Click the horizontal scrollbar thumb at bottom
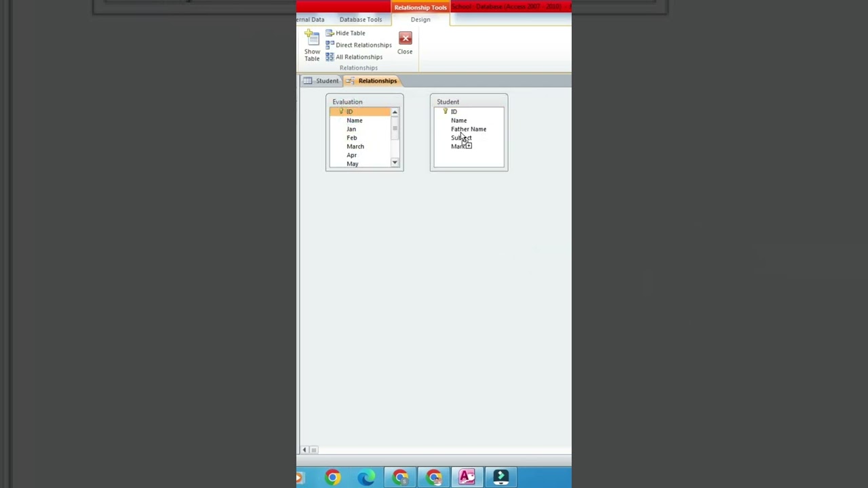 point(313,450)
